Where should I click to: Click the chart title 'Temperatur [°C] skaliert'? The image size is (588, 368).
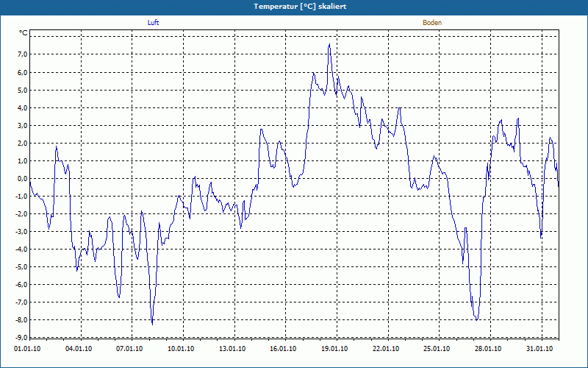click(x=300, y=7)
